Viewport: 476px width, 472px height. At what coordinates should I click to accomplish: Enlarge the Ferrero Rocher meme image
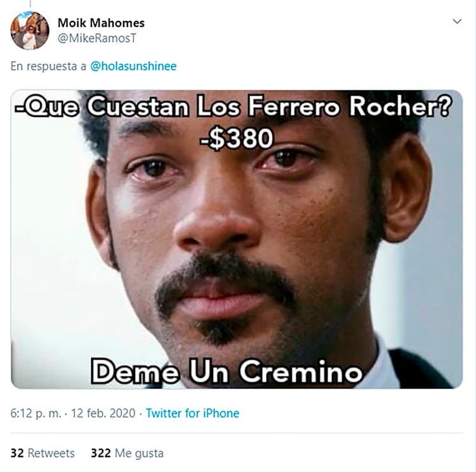point(237,239)
